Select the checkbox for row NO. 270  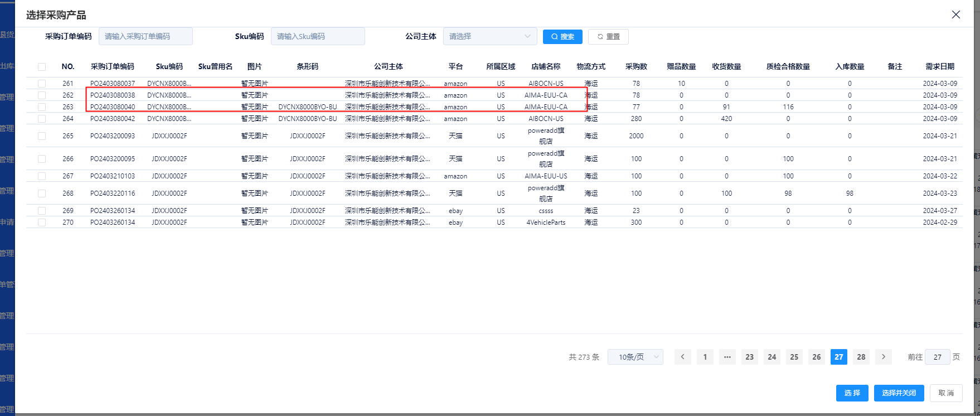[x=42, y=222]
